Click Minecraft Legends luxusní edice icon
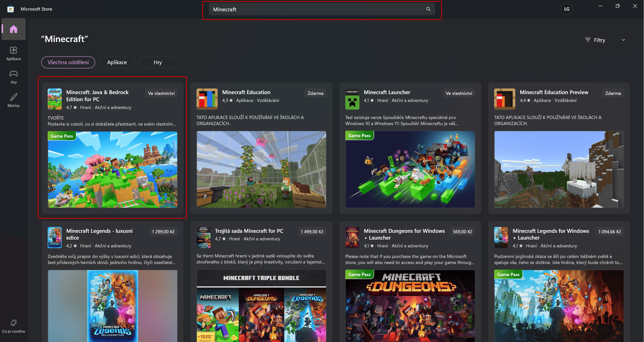This screenshot has height=342, width=644. point(55,238)
